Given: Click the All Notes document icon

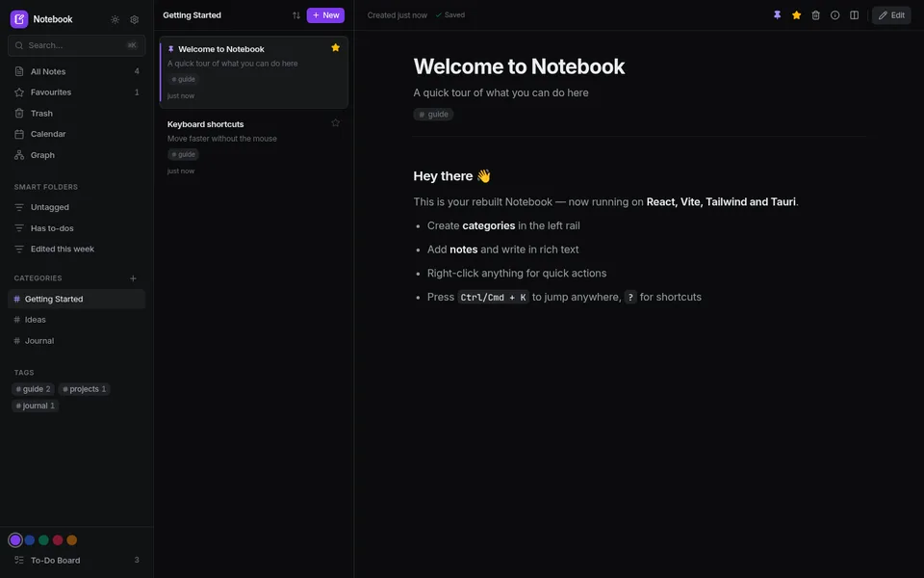Looking at the screenshot, I should [19, 71].
